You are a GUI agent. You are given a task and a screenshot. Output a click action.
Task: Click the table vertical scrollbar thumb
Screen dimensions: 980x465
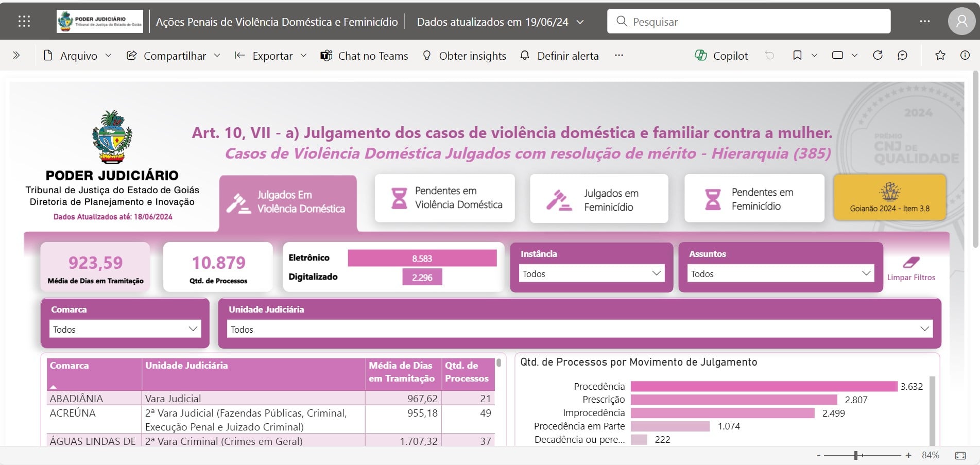[498, 363]
